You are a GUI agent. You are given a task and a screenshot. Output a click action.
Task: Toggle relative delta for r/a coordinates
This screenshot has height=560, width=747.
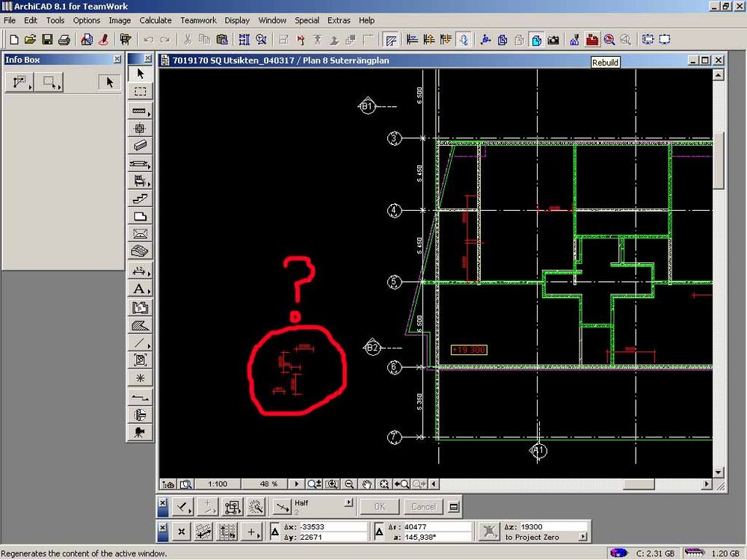click(x=379, y=532)
